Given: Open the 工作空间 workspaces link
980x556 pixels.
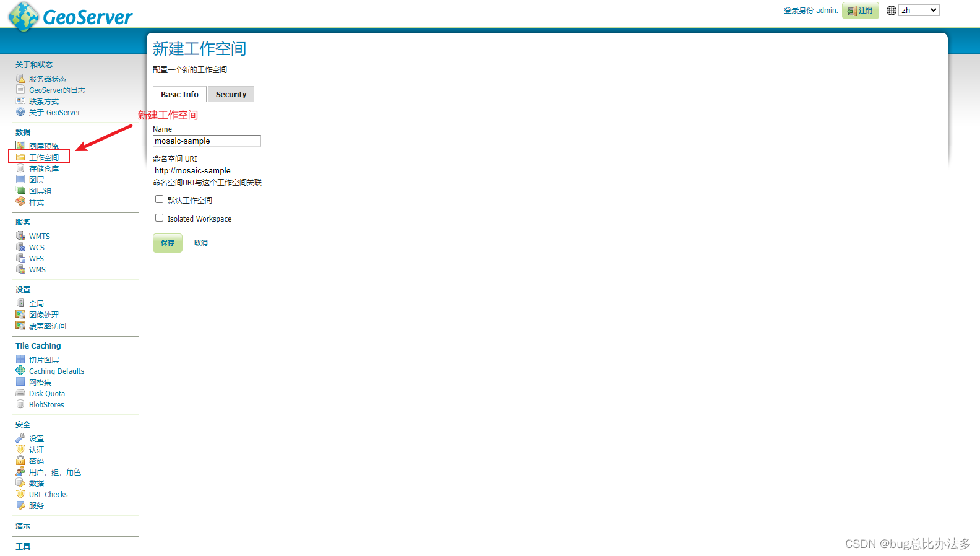Looking at the screenshot, I should [x=44, y=157].
